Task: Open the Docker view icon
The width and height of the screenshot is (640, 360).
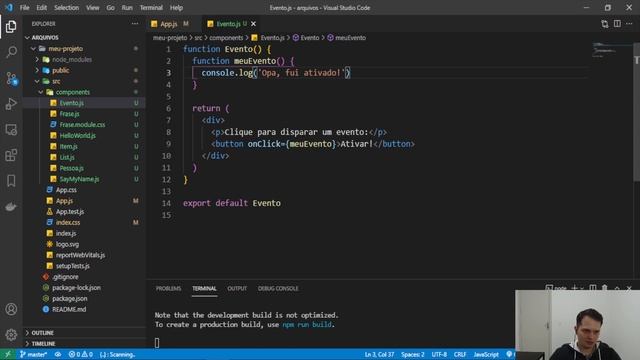Action: [x=11, y=207]
